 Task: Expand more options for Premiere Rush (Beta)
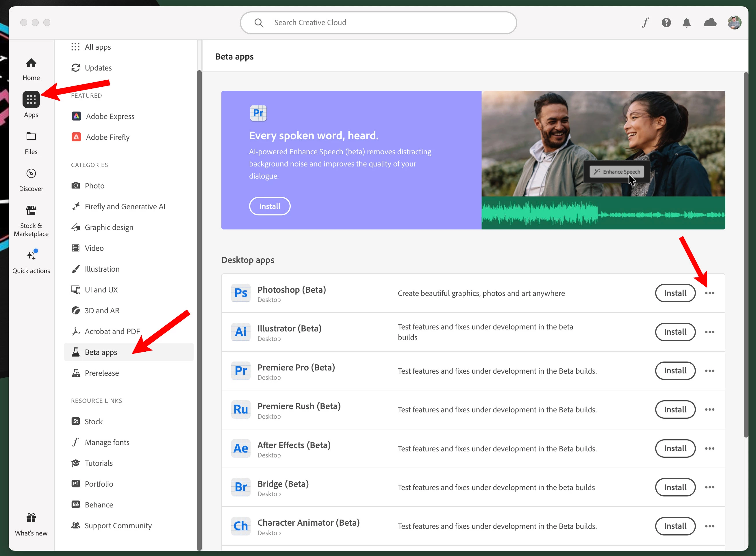coord(709,409)
